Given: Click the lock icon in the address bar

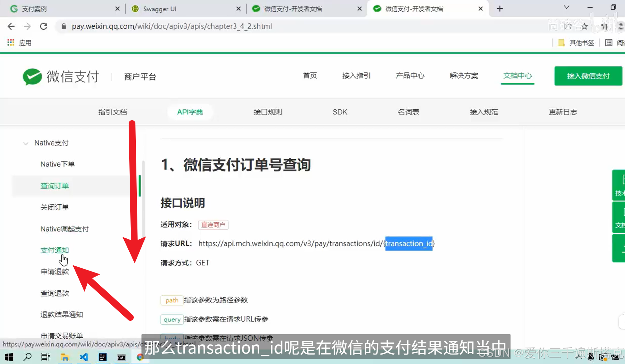Looking at the screenshot, I should pyautogui.click(x=63, y=26).
